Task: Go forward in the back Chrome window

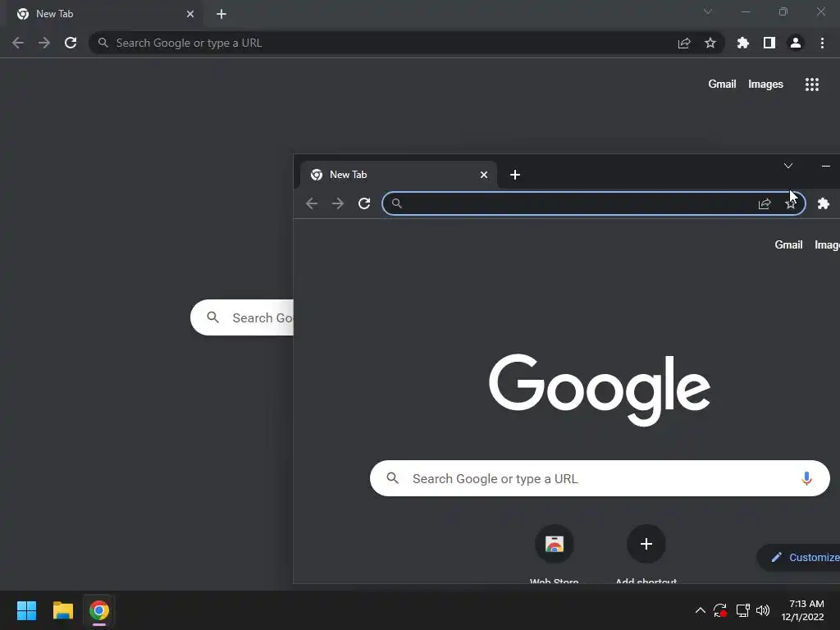Action: (44, 43)
